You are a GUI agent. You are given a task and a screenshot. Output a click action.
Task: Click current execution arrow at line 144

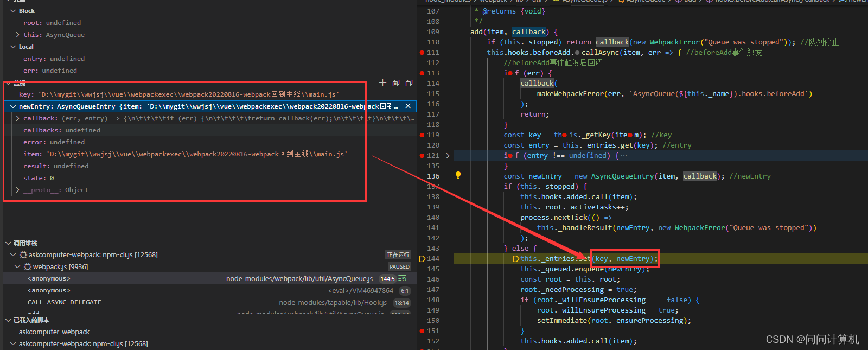click(422, 259)
